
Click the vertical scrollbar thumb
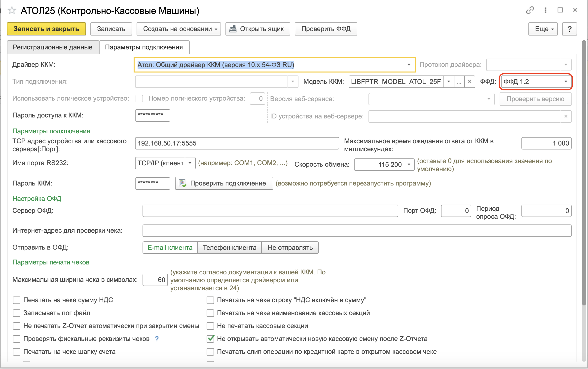click(584, 173)
